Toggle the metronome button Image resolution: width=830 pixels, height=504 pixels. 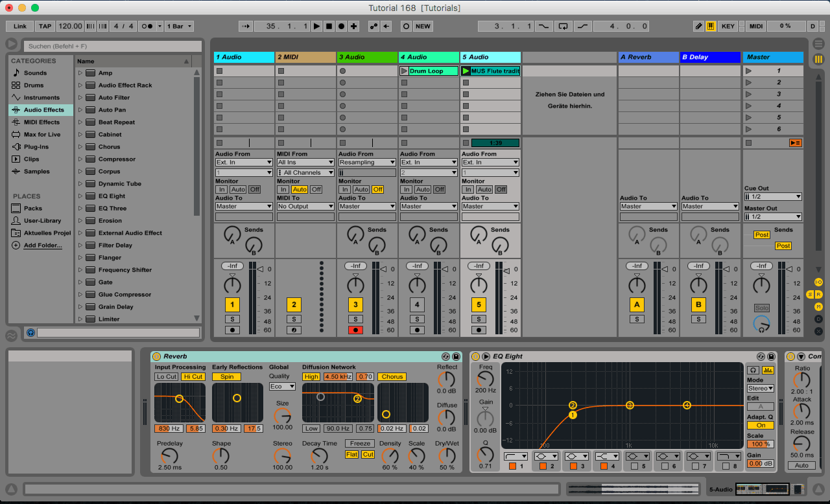click(x=147, y=27)
